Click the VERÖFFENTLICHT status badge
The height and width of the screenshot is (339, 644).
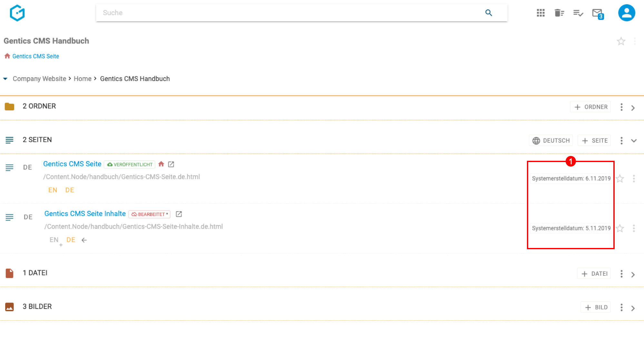point(130,165)
